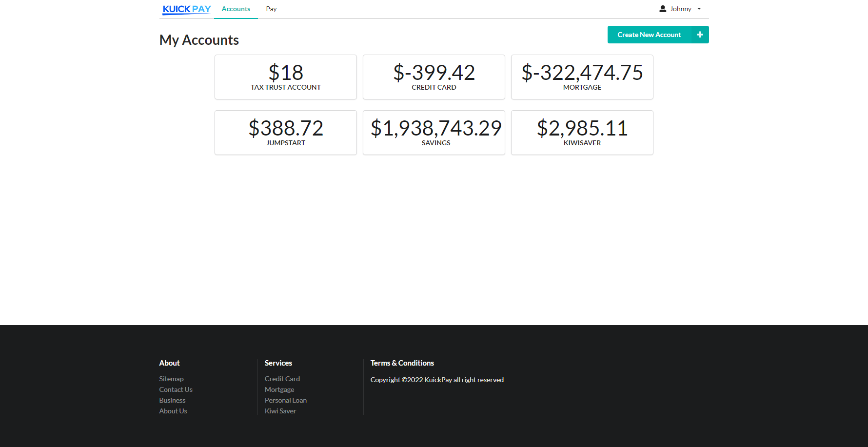View the Jumpstart account card
The height and width of the screenshot is (447, 868).
pyautogui.click(x=286, y=133)
